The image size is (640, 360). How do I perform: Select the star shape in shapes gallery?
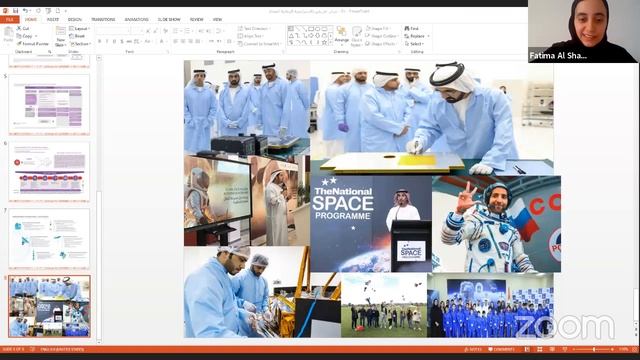pos(324,43)
